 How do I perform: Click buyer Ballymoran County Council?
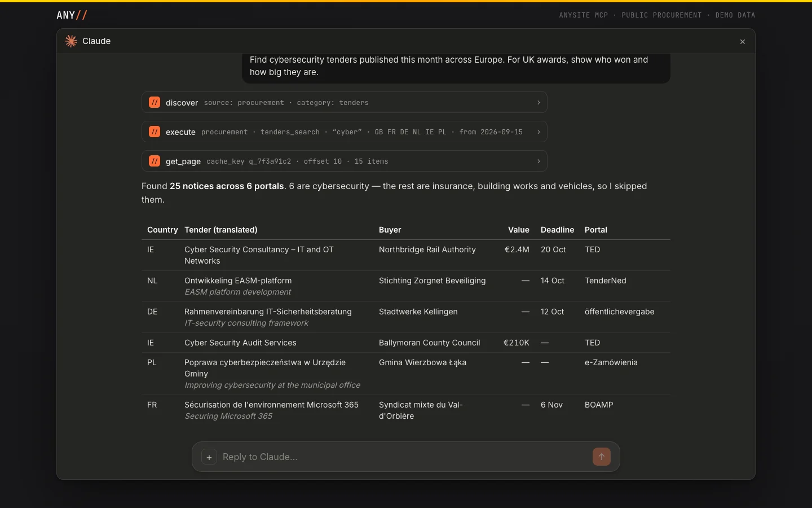pyautogui.click(x=430, y=343)
